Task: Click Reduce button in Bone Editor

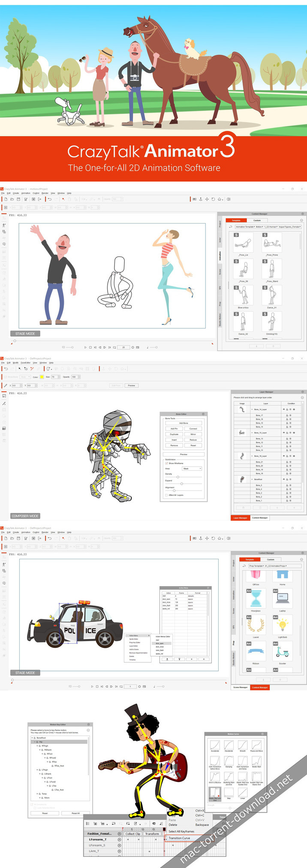Action: click(x=193, y=440)
